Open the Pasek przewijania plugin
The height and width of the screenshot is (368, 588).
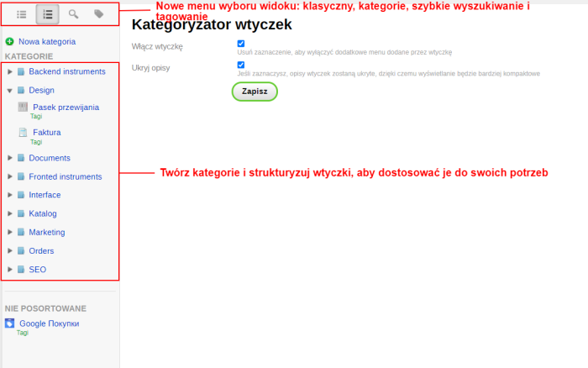66,108
